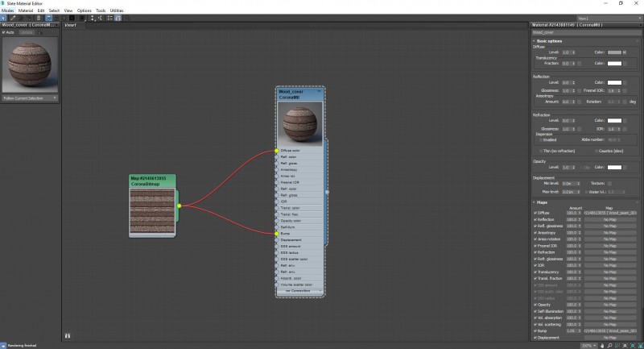This screenshot has width=644, height=349.
Task: Click the zoom magnifier tool at bottom right
Action: pos(608,345)
